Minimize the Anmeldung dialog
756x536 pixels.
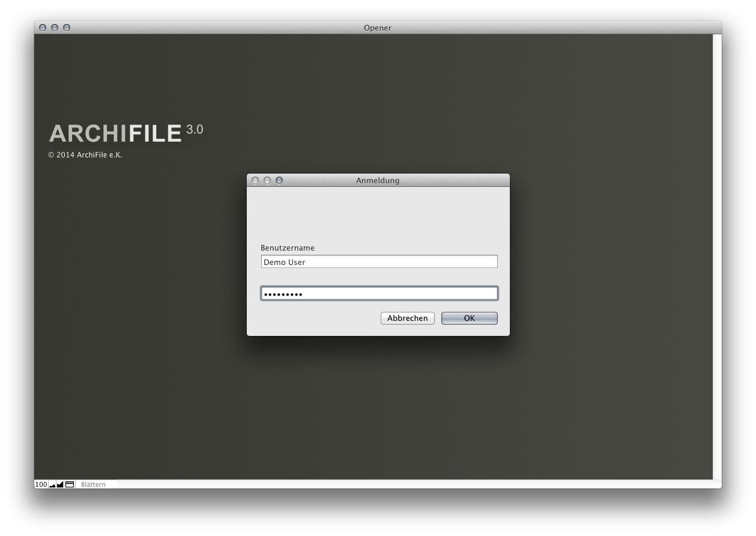pos(267,180)
